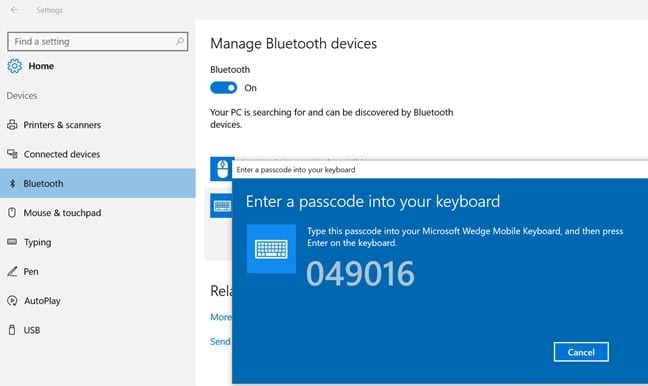
Task: Open Home settings page
Action: tap(41, 66)
